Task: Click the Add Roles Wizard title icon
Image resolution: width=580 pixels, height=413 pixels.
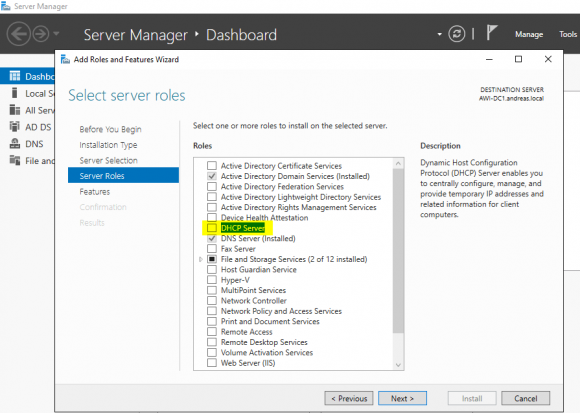Action: pyautogui.click(x=65, y=59)
